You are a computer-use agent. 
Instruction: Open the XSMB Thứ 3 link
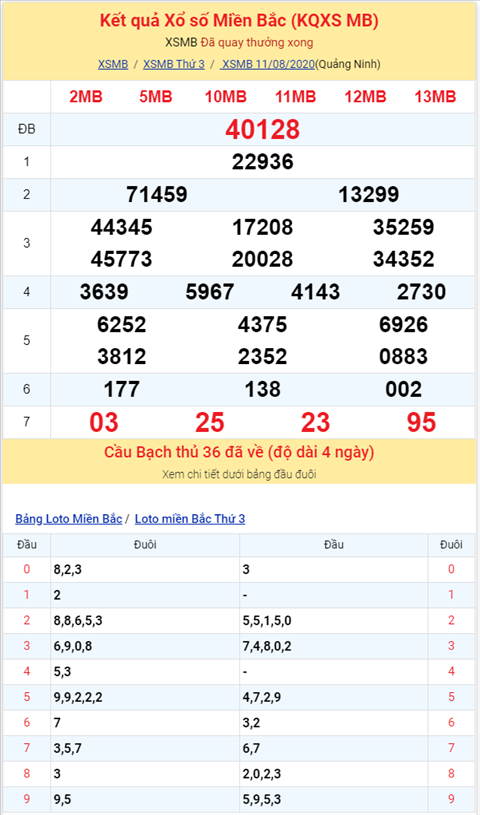point(174,64)
